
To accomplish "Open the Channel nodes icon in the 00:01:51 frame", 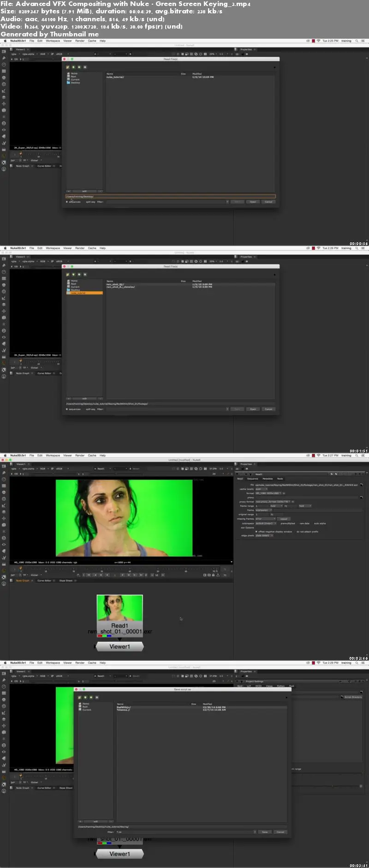I will click(4, 278).
